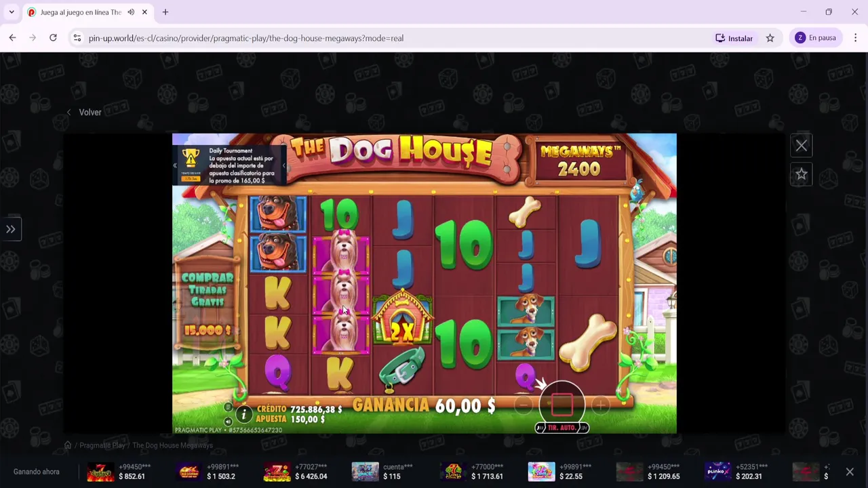Click the Pragmatic Play breadcrumb link
Viewport: 868px width, 488px height.
[x=102, y=445]
